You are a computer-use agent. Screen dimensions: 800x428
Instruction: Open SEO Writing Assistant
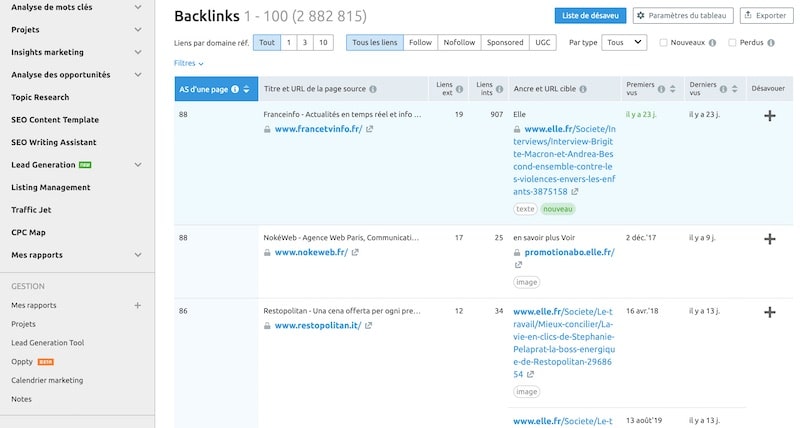coord(54,142)
